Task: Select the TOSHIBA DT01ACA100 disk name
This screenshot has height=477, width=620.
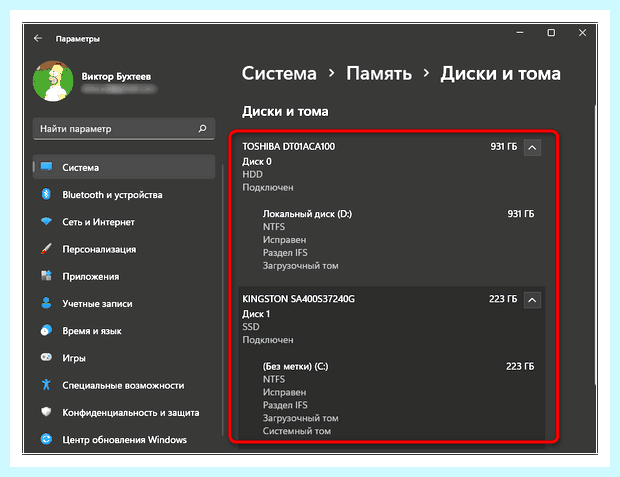Action: 289,146
